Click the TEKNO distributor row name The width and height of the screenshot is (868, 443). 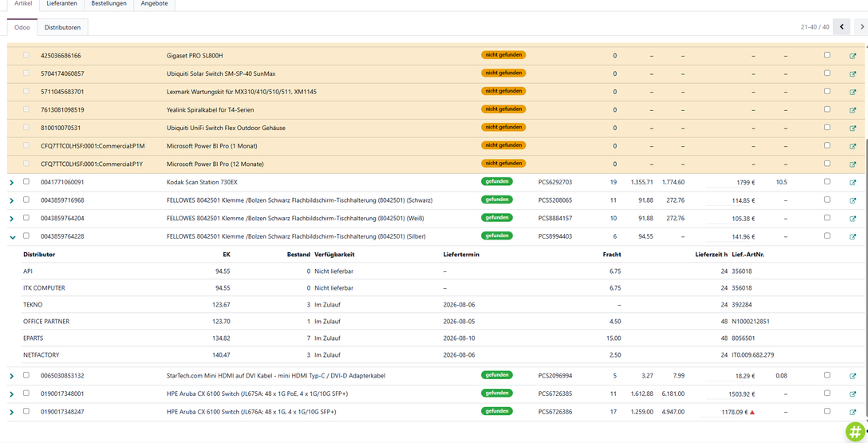click(x=33, y=305)
